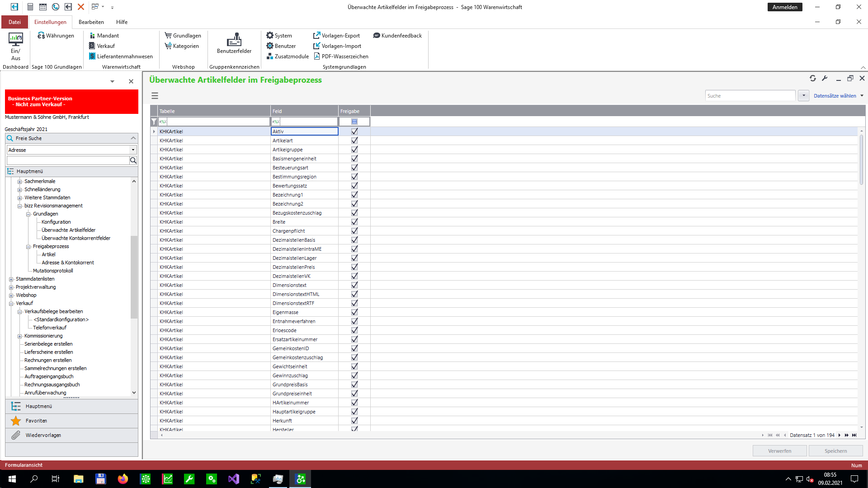Toggle Freigabe checkbox for Aktiv
Image resolution: width=868 pixels, height=488 pixels.
point(354,131)
